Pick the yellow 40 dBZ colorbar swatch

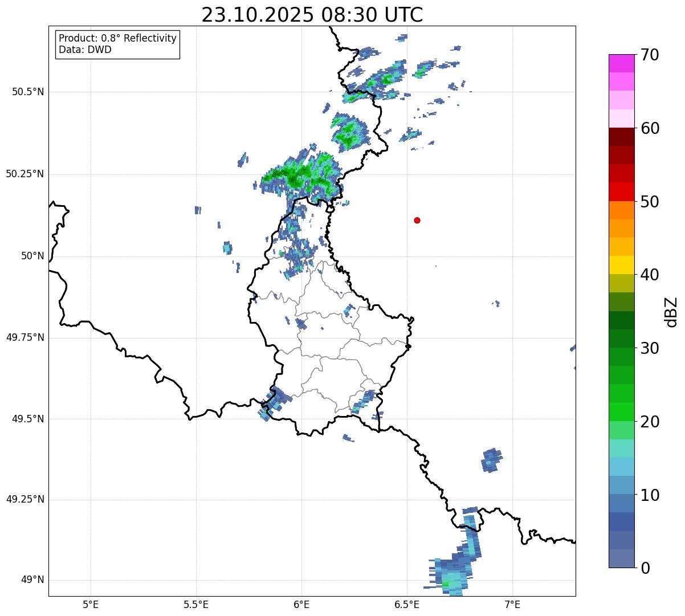click(621, 265)
